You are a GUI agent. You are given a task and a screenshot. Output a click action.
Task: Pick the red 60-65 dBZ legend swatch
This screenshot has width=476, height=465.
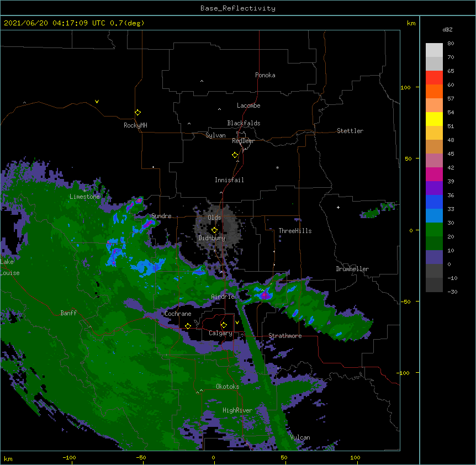pyautogui.click(x=434, y=77)
